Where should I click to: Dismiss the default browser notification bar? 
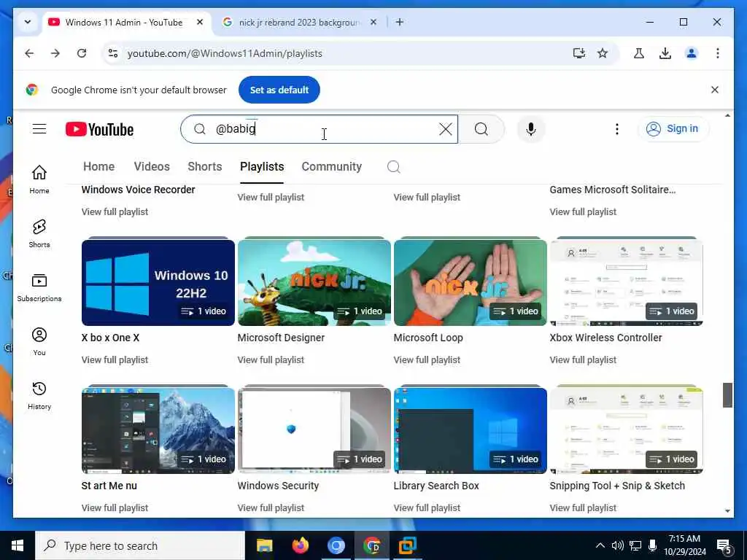(715, 90)
